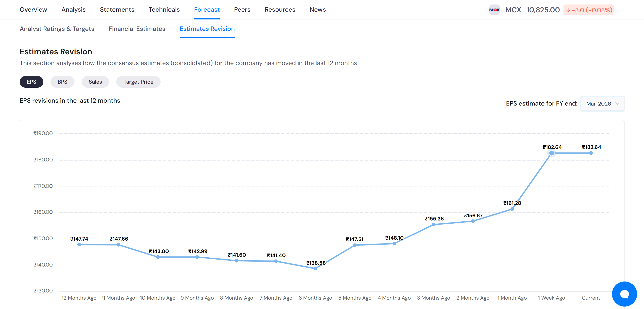Image resolution: width=644 pixels, height=309 pixels.
Task: Click the dropdown chevron arrow beside Mar, 2026
Action: 617,104
